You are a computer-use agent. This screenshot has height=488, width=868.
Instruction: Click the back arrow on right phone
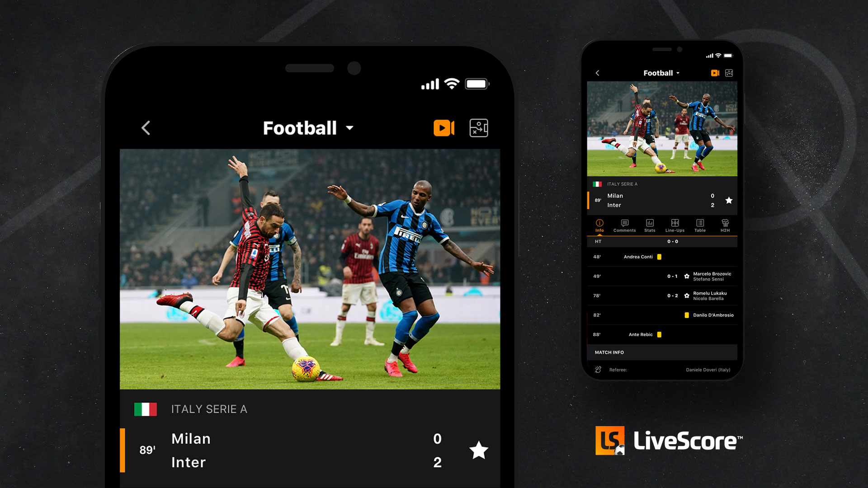point(597,72)
